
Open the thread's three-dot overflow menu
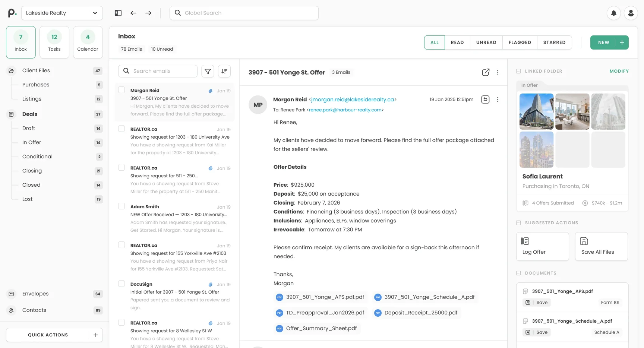point(498,72)
